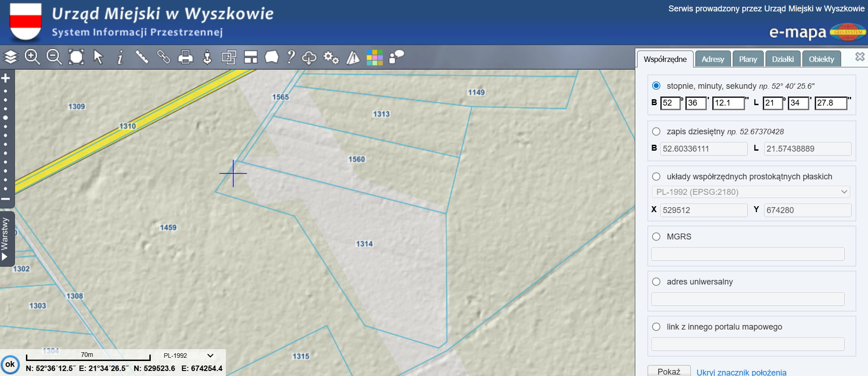This screenshot has width=868, height=376.
Task: Open the link sharing tool
Action: 163,57
